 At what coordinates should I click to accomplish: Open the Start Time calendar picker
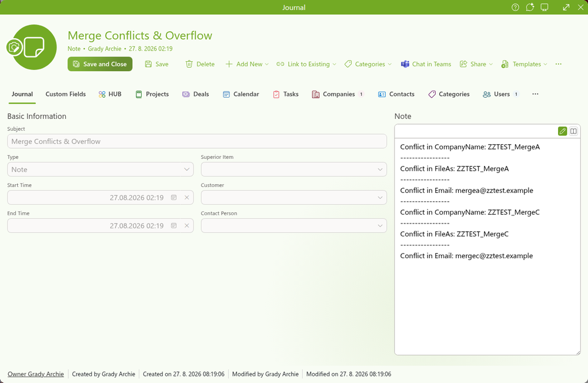click(x=173, y=198)
